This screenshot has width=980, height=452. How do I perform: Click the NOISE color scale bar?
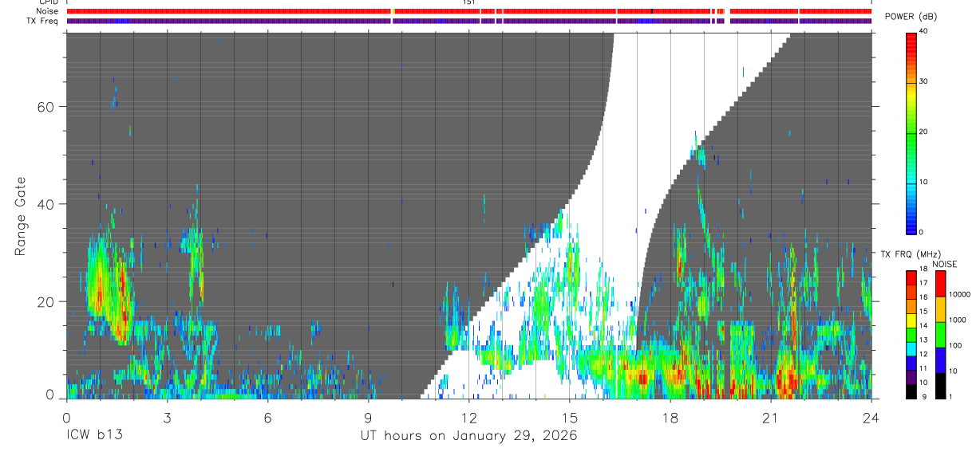point(941,334)
